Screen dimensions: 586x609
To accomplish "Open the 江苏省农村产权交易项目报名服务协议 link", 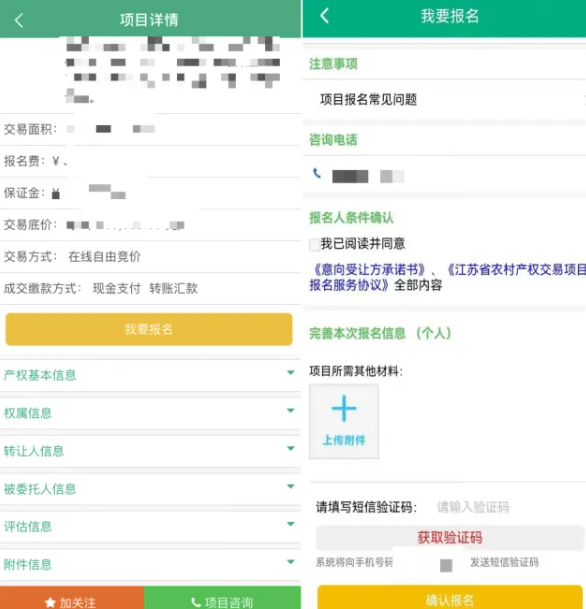I will pyautogui.click(x=448, y=277).
